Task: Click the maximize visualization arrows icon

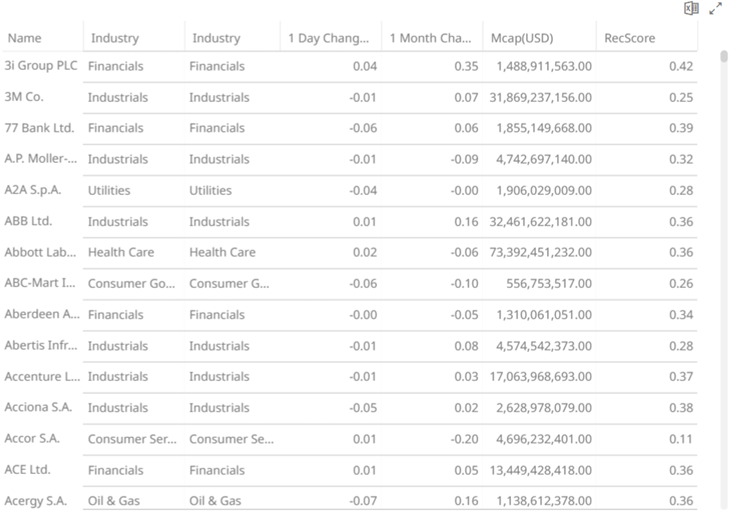Action: point(715,9)
